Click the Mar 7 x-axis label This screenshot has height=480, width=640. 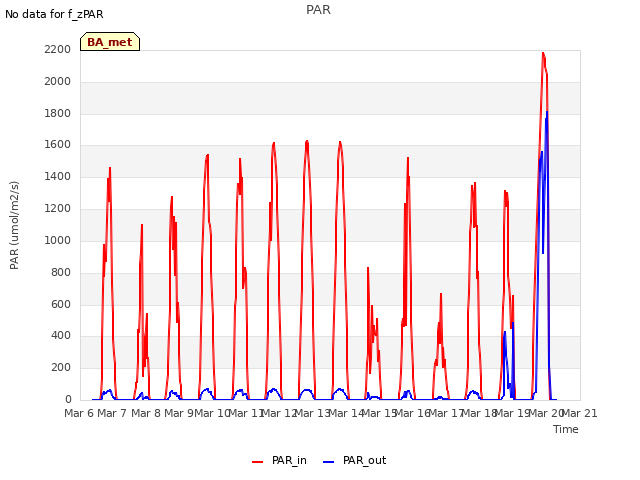point(112,413)
